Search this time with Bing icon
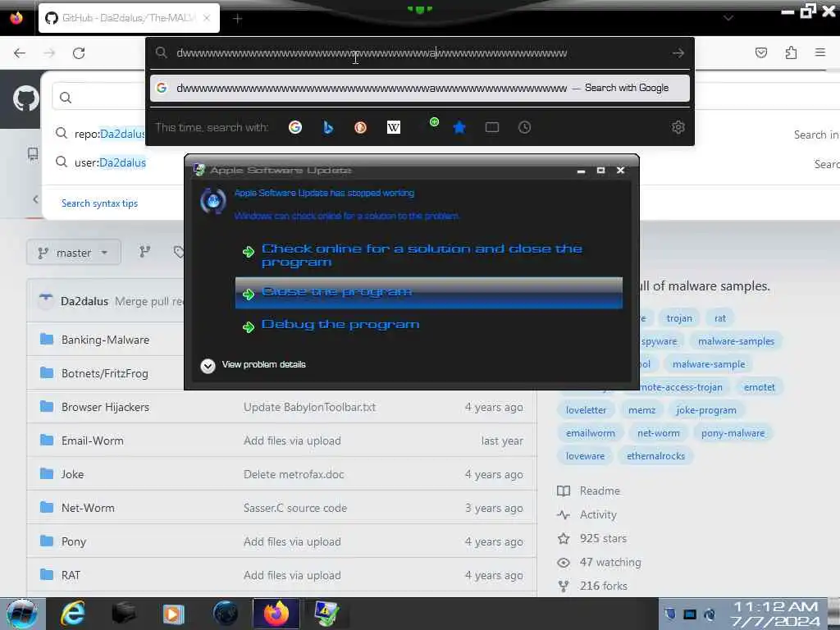This screenshot has width=840, height=630. coord(328,127)
